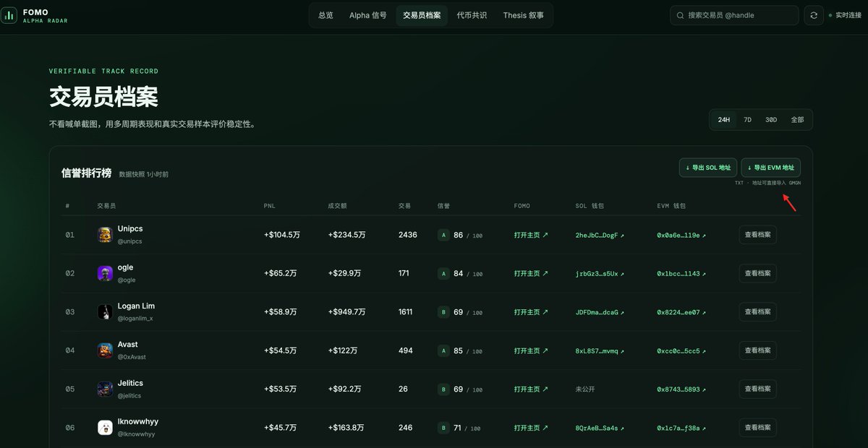
Task: Click the 成交额 column header
Action: tap(337, 206)
